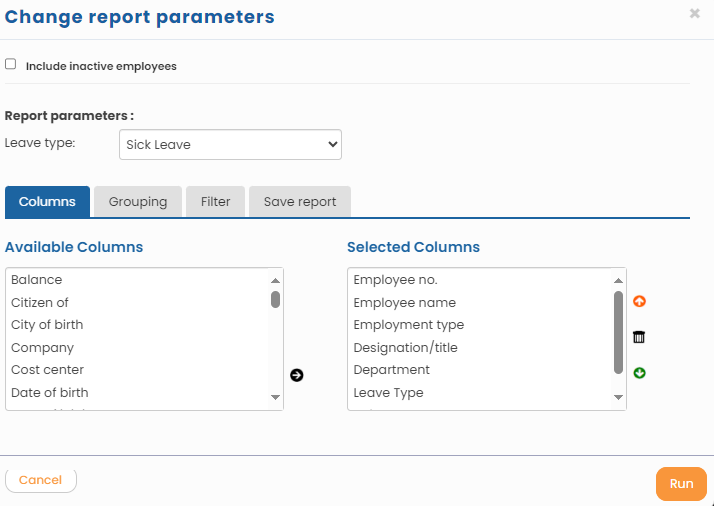Select Balance in Available Columns
Viewport: 714px width, 506px height.
coord(37,280)
